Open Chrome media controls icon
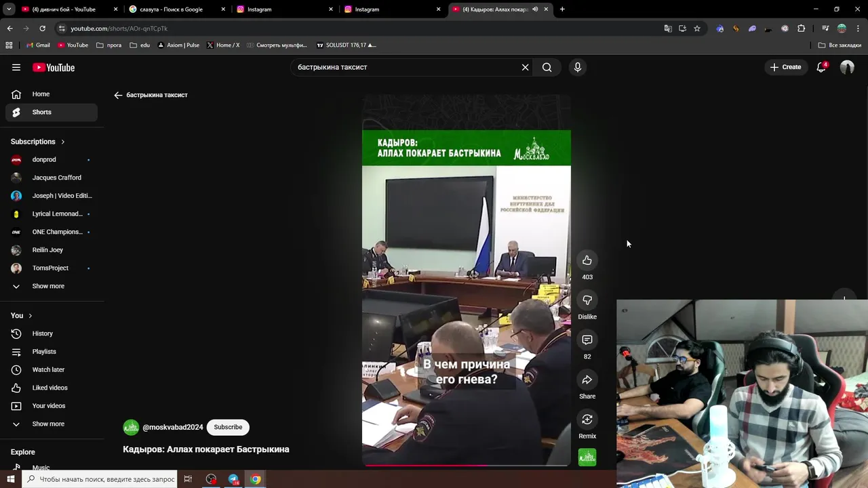The image size is (868, 488). [x=825, y=28]
